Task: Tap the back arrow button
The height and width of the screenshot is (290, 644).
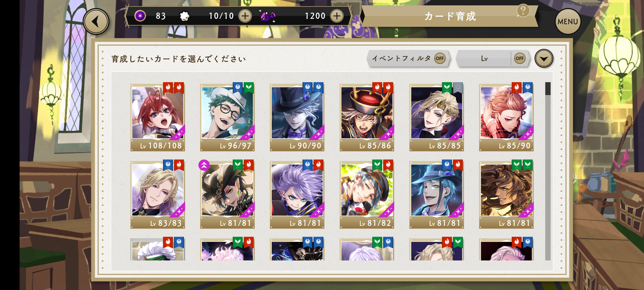Action: click(x=96, y=21)
